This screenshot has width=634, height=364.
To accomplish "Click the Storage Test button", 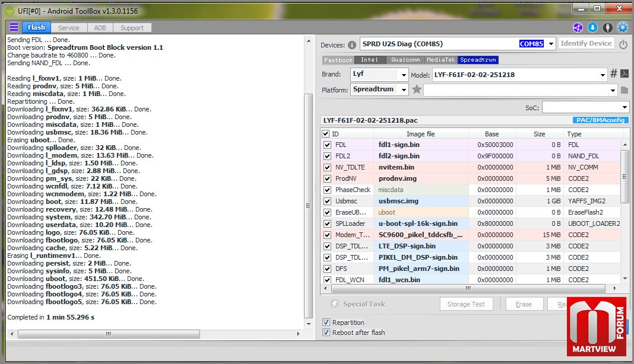I will point(466,304).
